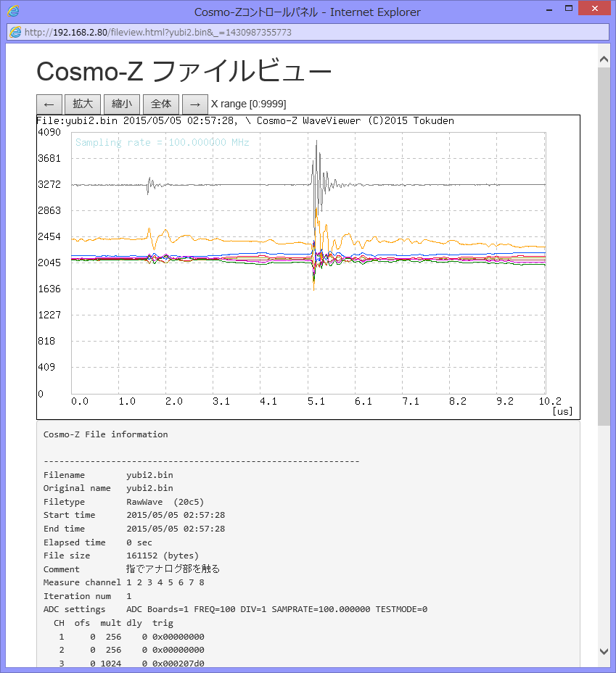Maximize the browser window
The width and height of the screenshot is (616, 673).
[568, 9]
